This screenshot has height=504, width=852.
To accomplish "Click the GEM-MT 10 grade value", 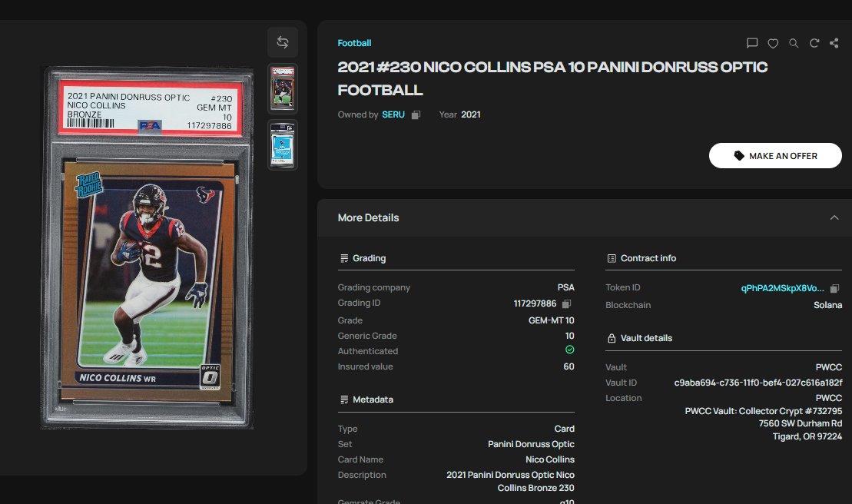I will click(551, 320).
